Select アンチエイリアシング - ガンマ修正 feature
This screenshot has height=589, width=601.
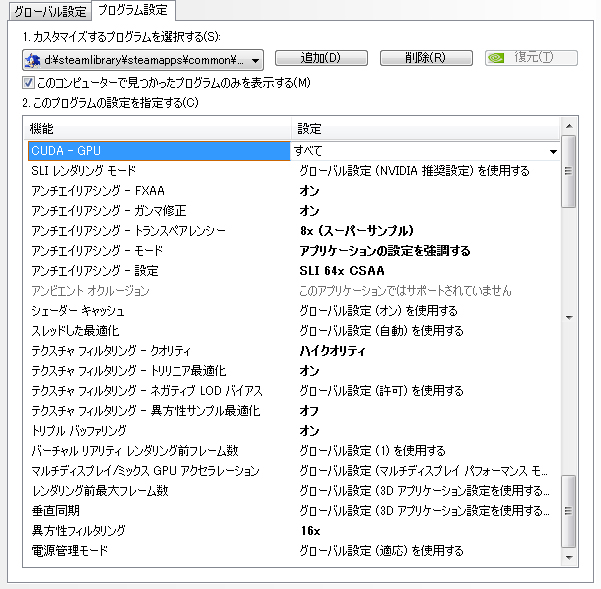(109, 210)
